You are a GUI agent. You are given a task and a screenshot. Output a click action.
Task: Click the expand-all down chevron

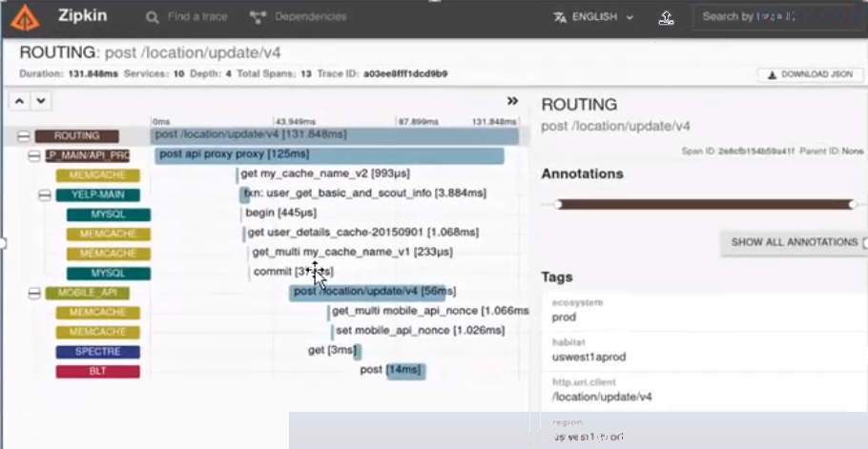point(40,101)
